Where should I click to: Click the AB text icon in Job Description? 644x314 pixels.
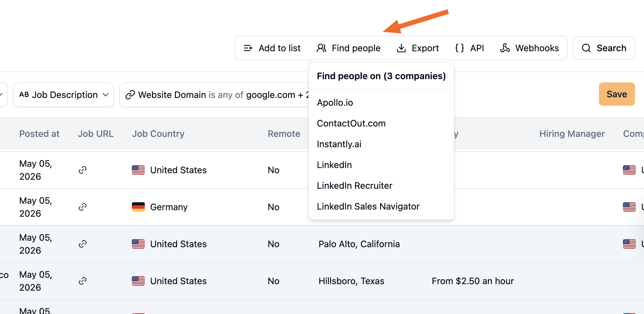pyautogui.click(x=24, y=94)
